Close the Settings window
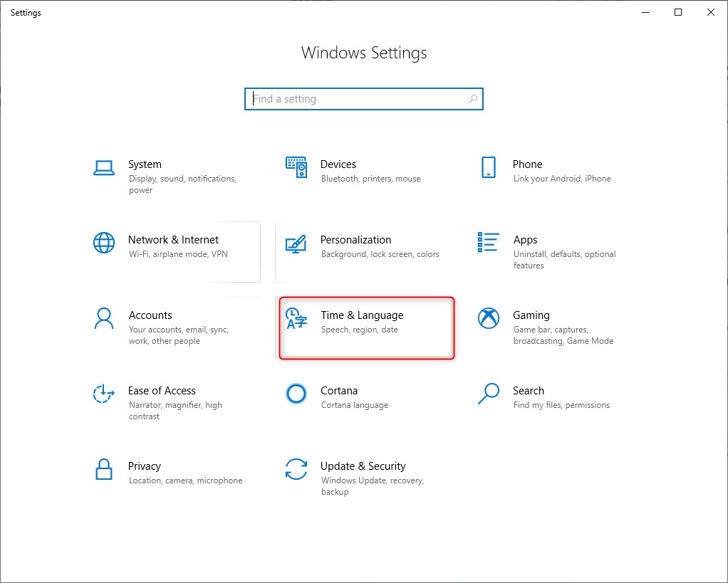This screenshot has width=728, height=583. (710, 13)
